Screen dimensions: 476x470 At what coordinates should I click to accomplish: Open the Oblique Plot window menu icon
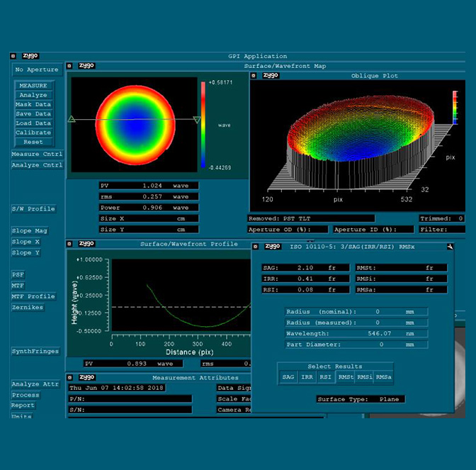tap(254, 75)
